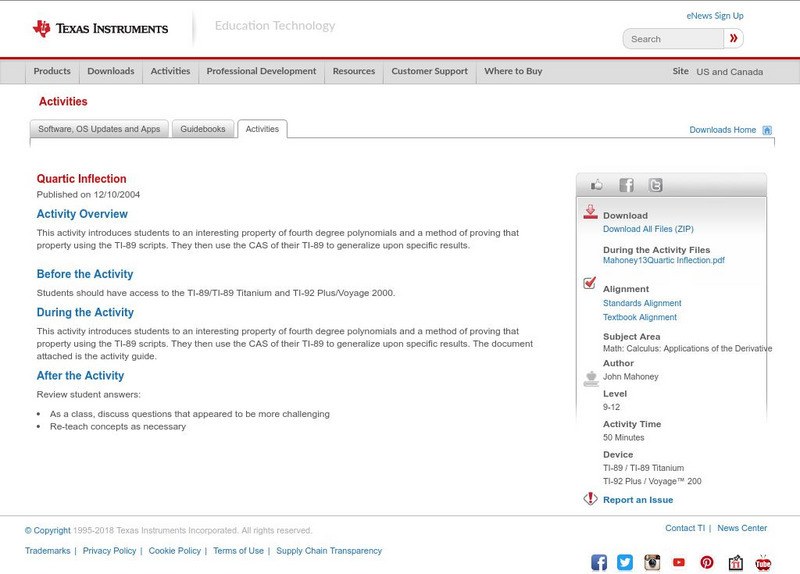Click the Report an Issue warning icon
This screenshot has width=800, height=574.
click(x=590, y=498)
